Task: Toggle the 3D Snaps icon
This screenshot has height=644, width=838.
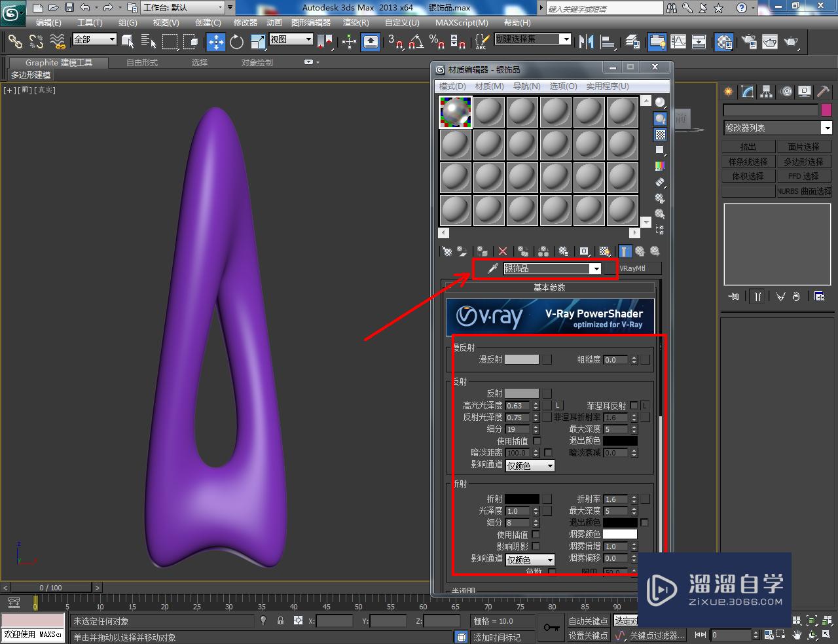Action: tap(395, 42)
